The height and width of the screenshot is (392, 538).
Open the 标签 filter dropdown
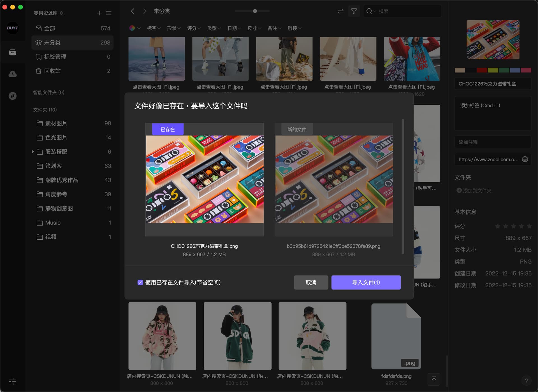(x=154, y=28)
